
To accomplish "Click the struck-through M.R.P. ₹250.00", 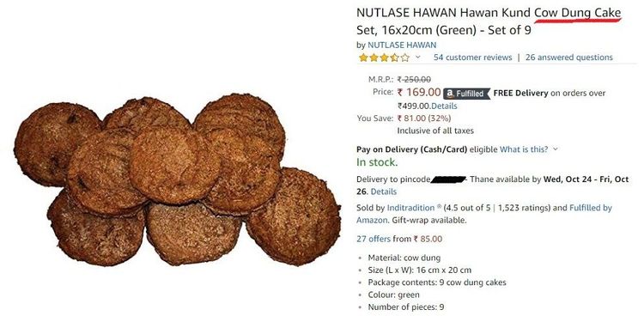I will (414, 79).
